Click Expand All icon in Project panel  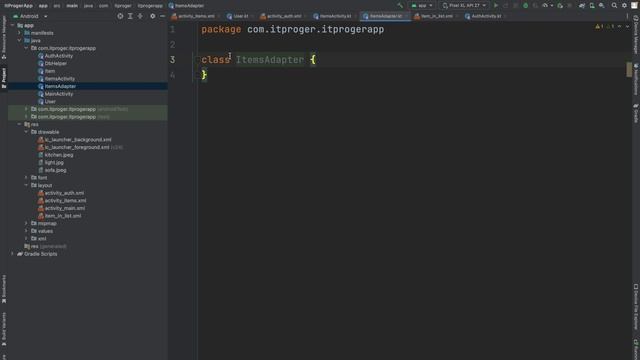[x=130, y=16]
